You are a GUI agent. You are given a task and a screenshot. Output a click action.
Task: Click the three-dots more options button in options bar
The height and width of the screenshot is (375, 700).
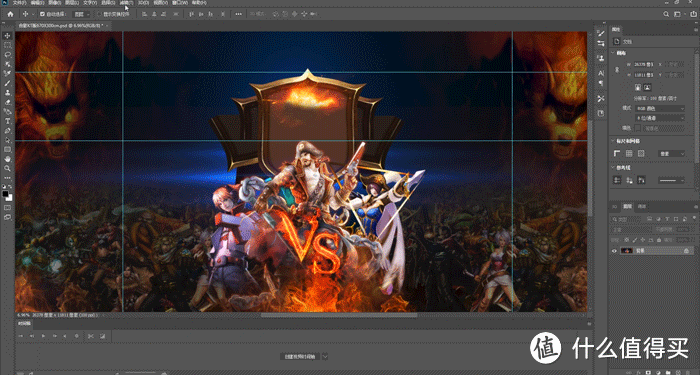click(x=238, y=14)
